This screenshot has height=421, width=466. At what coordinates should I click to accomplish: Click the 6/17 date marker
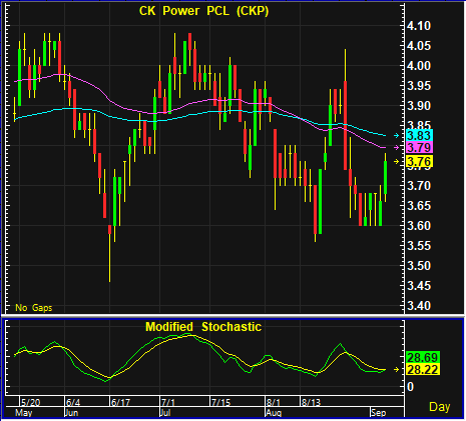click(x=120, y=402)
